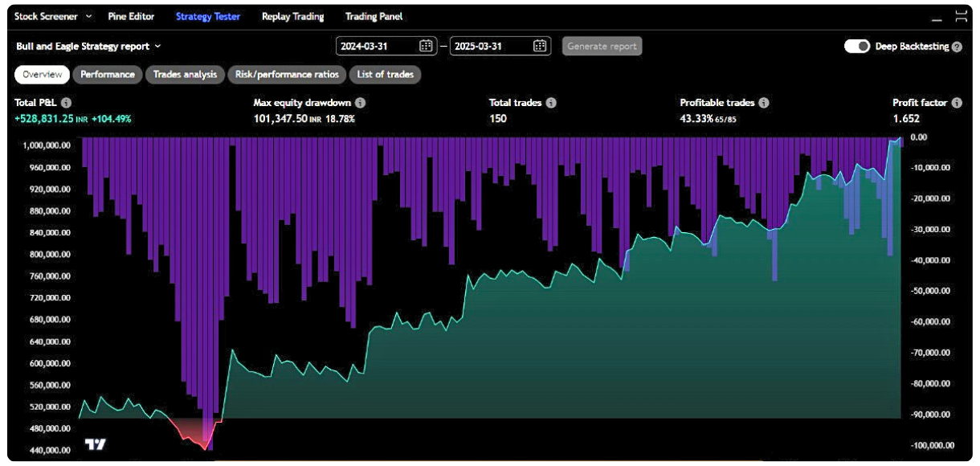980x466 pixels.
Task: Click the +104.49% return percentage
Action: [112, 119]
